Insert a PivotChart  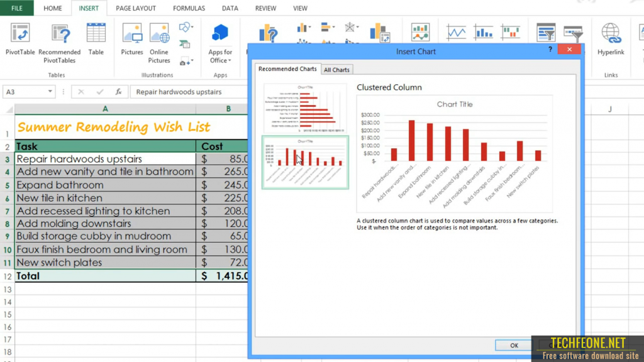[380, 33]
